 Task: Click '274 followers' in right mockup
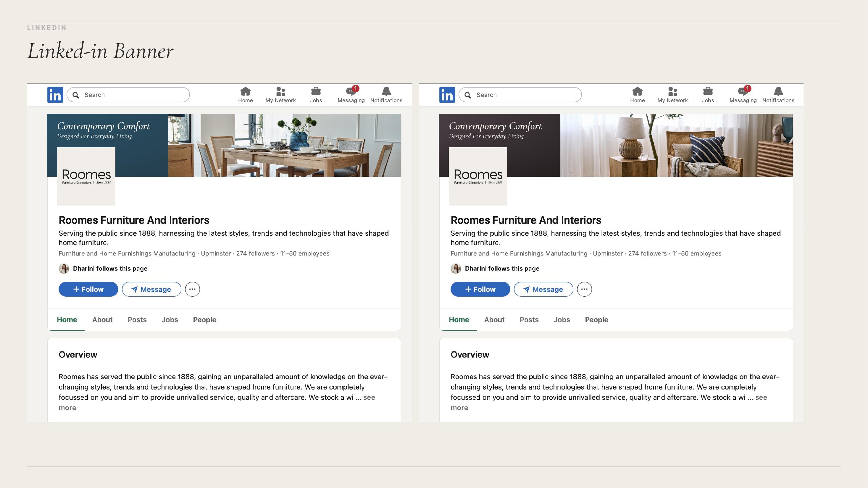point(647,253)
